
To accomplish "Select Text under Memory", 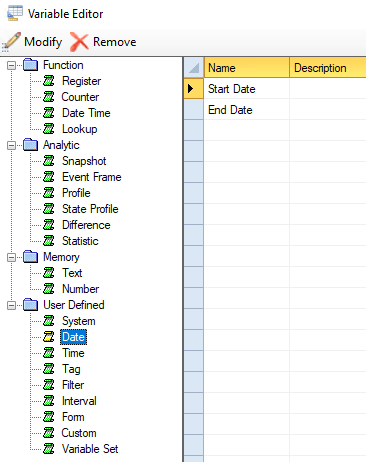I will (72, 273).
